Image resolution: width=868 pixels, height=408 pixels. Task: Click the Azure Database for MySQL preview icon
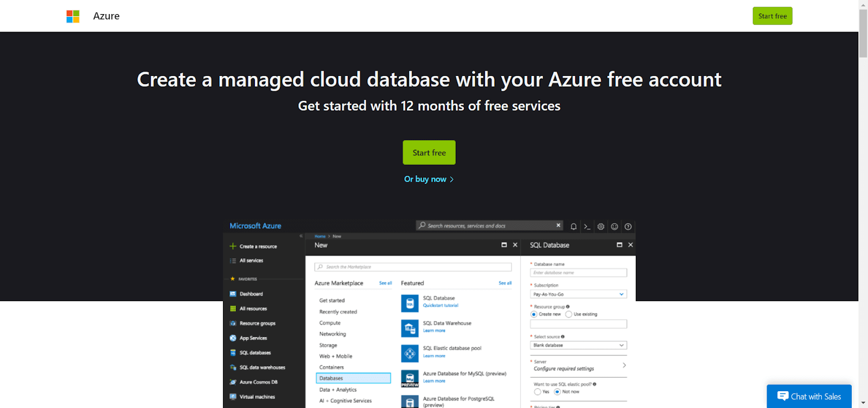pos(410,379)
